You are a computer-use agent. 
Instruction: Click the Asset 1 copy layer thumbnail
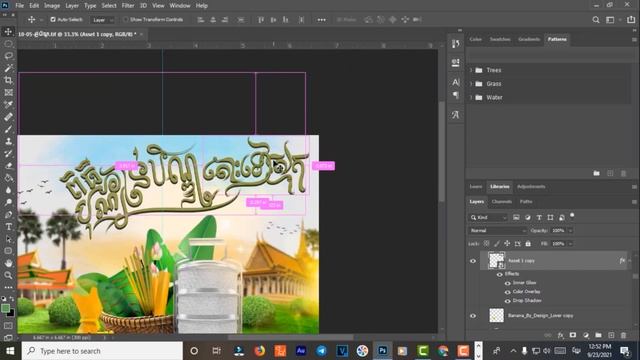tap(496, 261)
